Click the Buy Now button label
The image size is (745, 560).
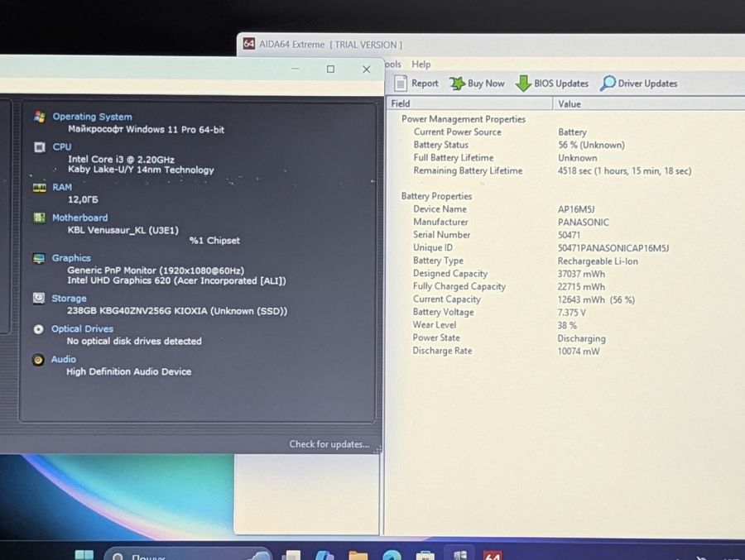[x=486, y=83]
